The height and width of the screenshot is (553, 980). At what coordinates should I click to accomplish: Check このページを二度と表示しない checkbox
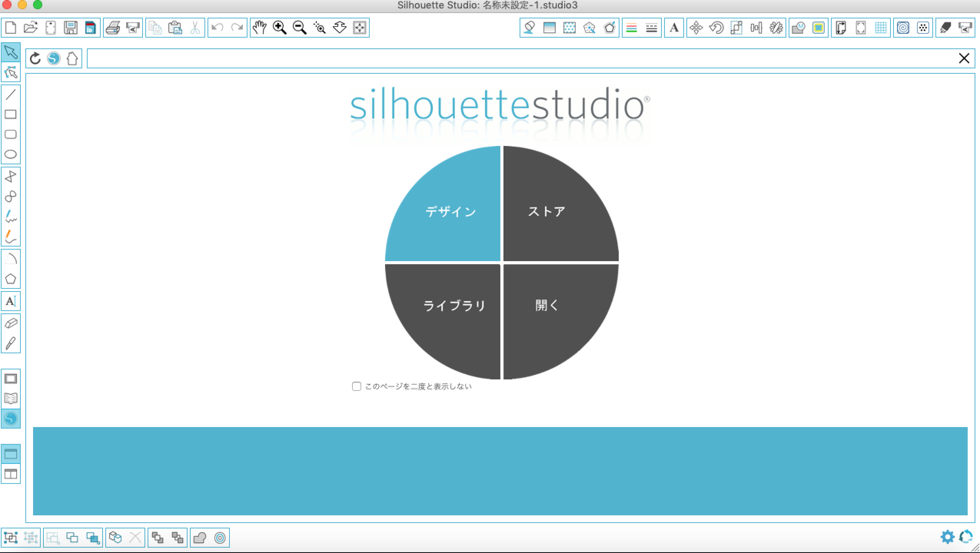357,386
